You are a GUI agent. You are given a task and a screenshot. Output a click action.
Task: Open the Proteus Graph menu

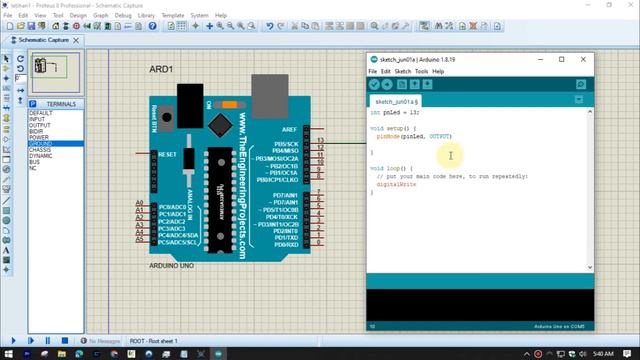tap(100, 16)
